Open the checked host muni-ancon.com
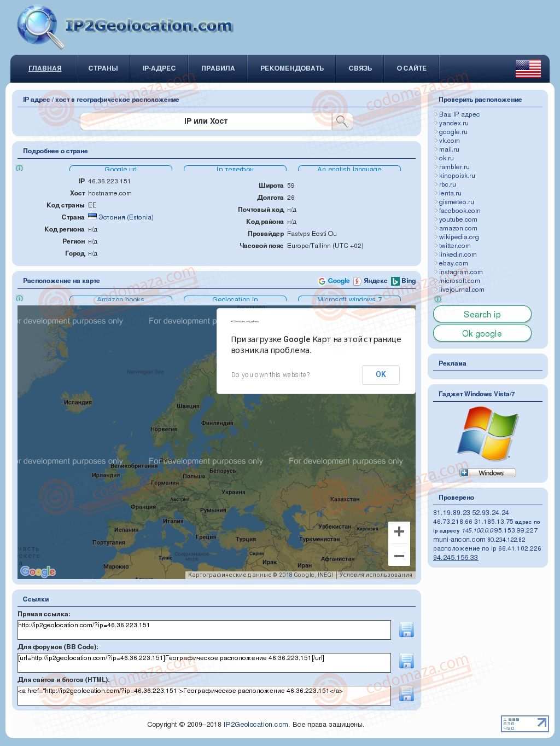560x746 pixels. tap(459, 540)
